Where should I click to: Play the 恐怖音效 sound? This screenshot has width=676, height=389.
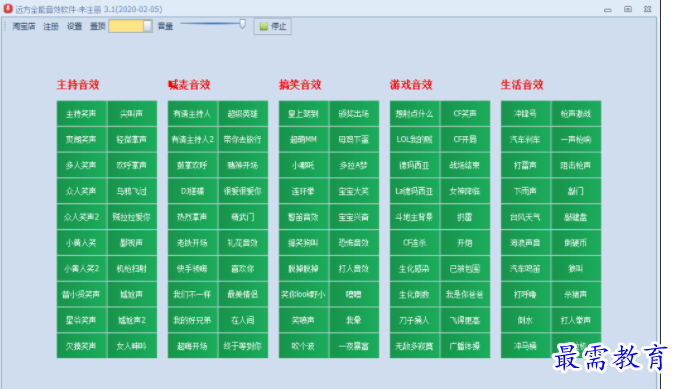tap(354, 243)
